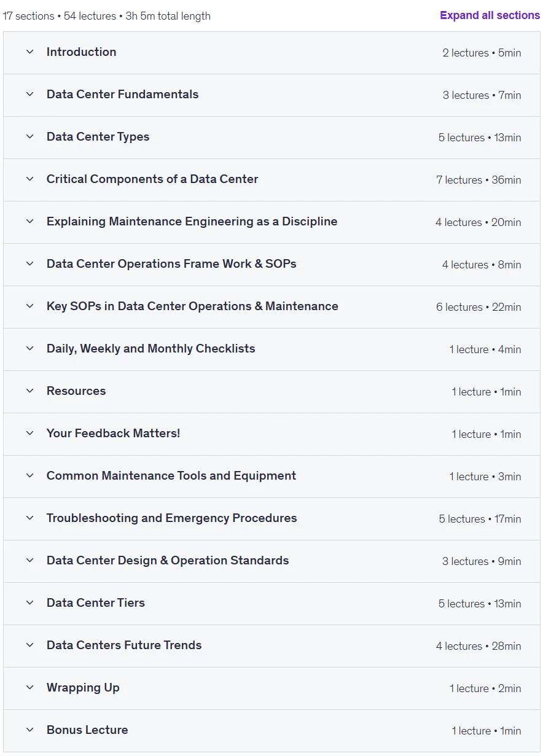Expand the Data Center Fundamentals chevron
The image size is (543, 756).
pos(29,95)
